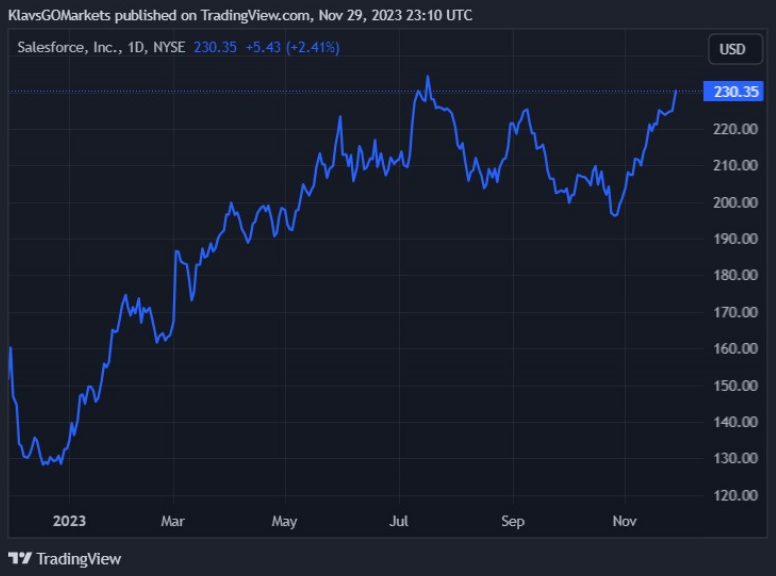Click the May time axis label
Screen dimensions: 776x576
[284, 522]
